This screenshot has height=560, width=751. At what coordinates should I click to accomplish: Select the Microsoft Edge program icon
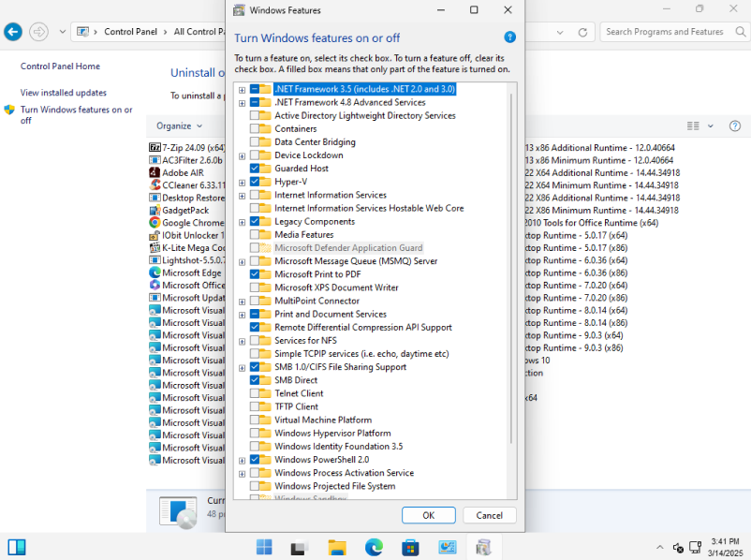tap(155, 273)
